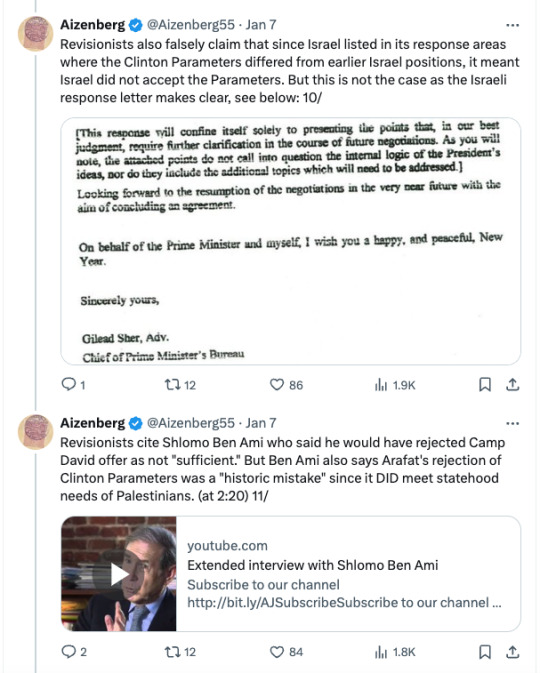540x673 pixels.
Task: Reply to the 10/ tweet
Action: pyautogui.click(x=73, y=385)
